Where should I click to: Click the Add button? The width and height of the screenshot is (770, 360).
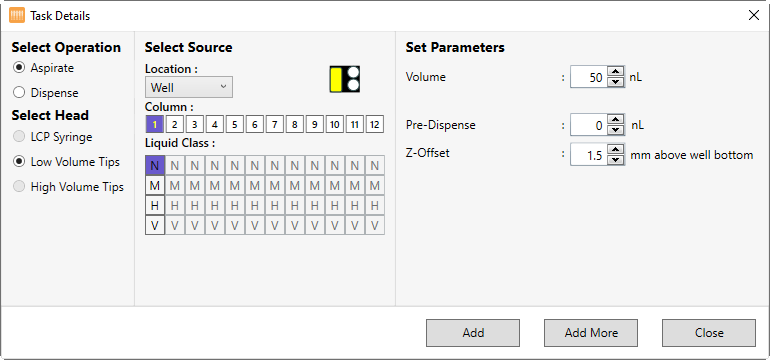(x=473, y=333)
